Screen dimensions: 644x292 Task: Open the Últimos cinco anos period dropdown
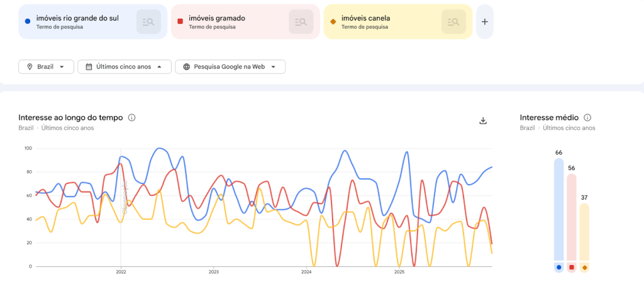click(x=125, y=67)
